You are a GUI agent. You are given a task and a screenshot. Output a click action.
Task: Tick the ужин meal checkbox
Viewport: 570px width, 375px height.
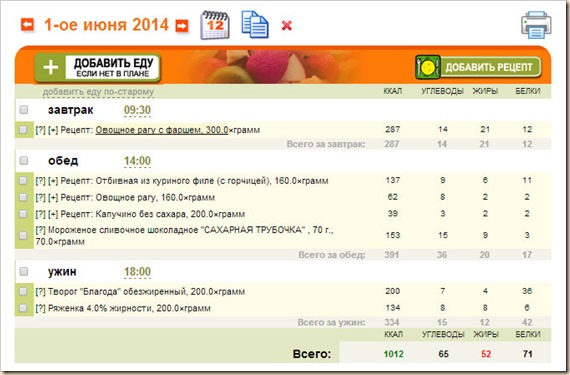click(24, 271)
